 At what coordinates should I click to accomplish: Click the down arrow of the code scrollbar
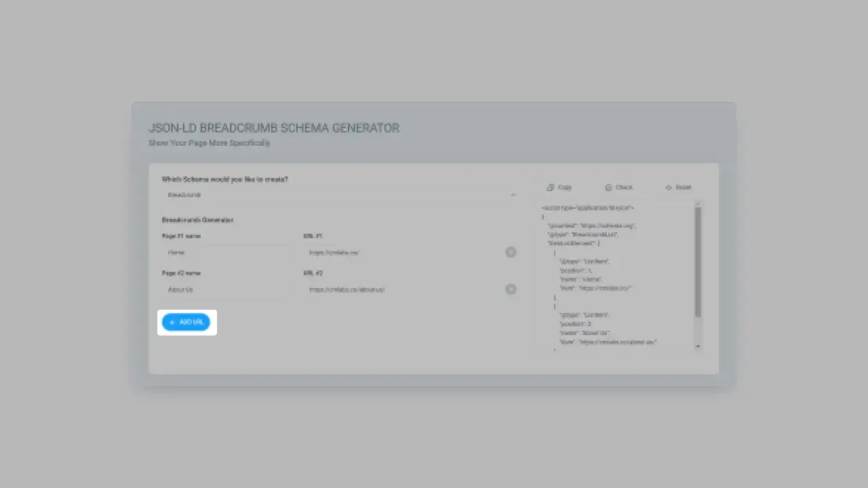tap(698, 346)
